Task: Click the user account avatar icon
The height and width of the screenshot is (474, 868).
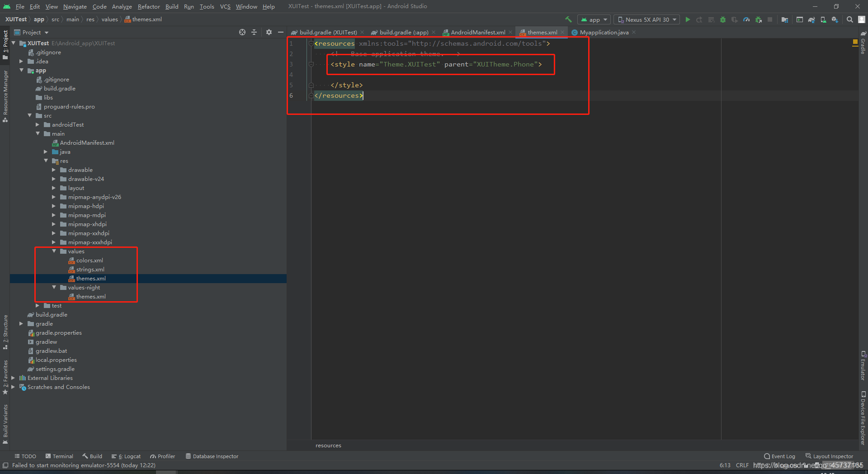Action: [x=862, y=19]
